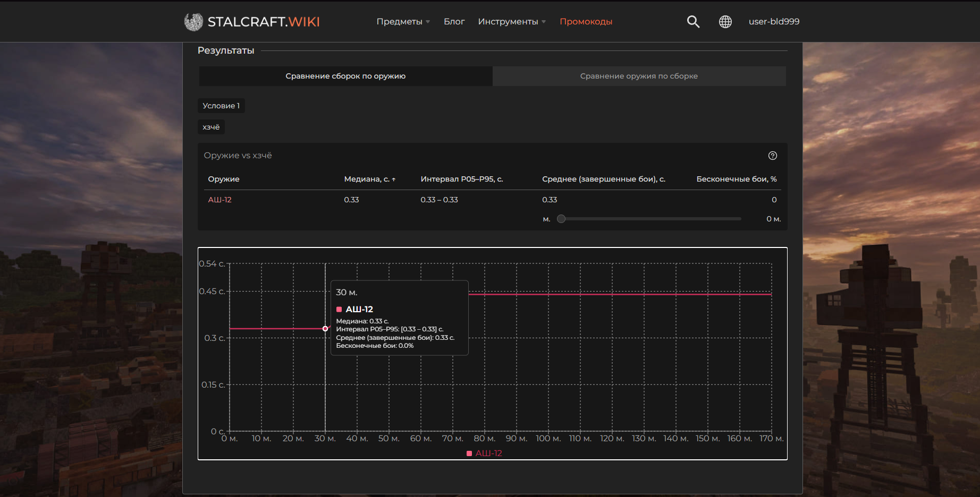Toggle the АШ-12 legend square marker

(x=469, y=453)
